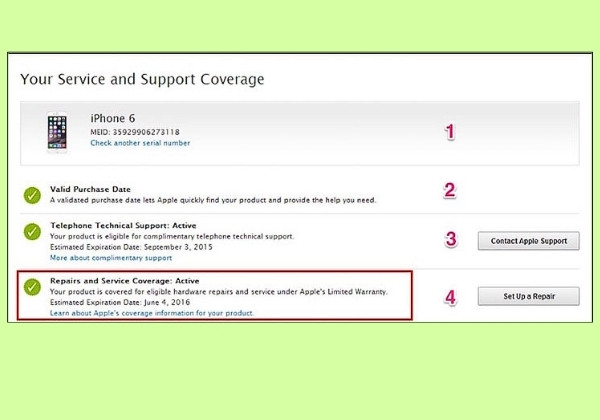
Task: Select the iPhone 6 device name
Action: click(113, 118)
